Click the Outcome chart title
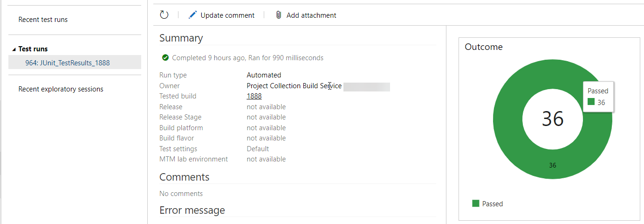 (x=484, y=47)
